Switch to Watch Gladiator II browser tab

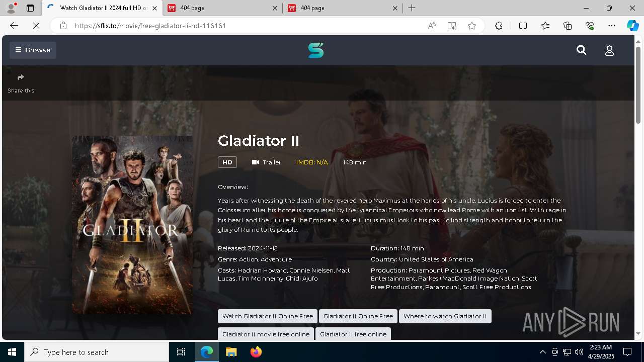[102, 8]
